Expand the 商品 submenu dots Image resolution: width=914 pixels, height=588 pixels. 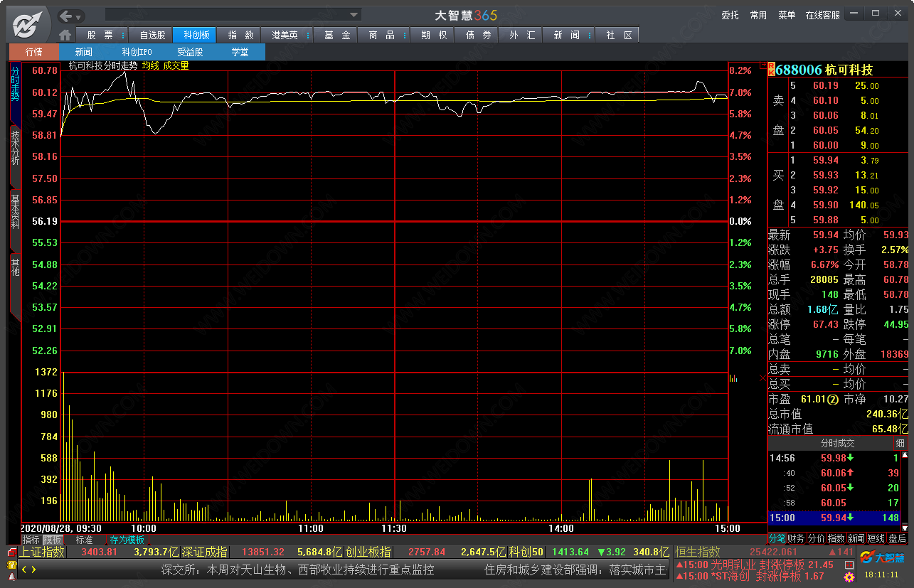(406, 35)
